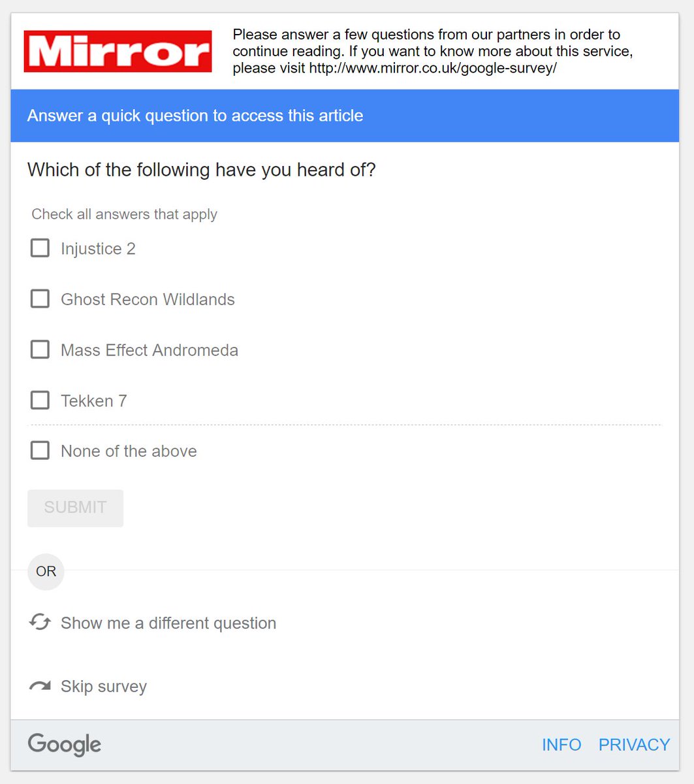Click the Mirror logo
This screenshot has height=784, width=694.
coord(118,52)
